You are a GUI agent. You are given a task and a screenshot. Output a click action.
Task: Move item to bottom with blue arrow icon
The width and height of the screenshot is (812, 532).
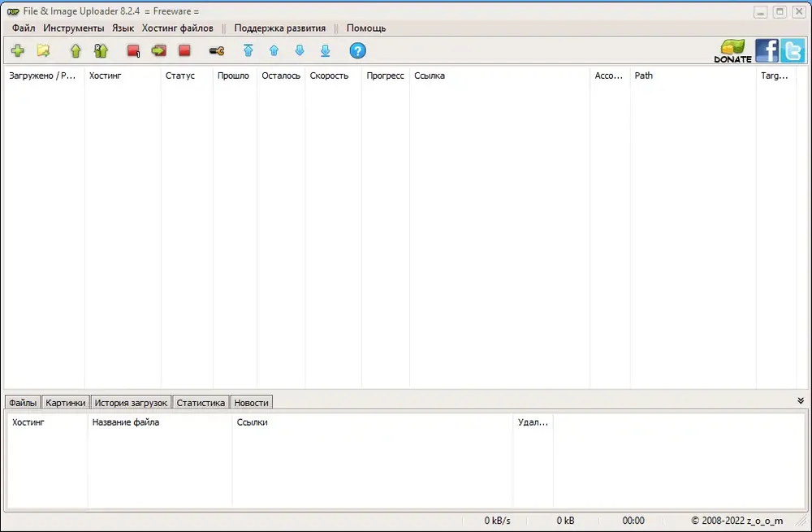(326, 50)
